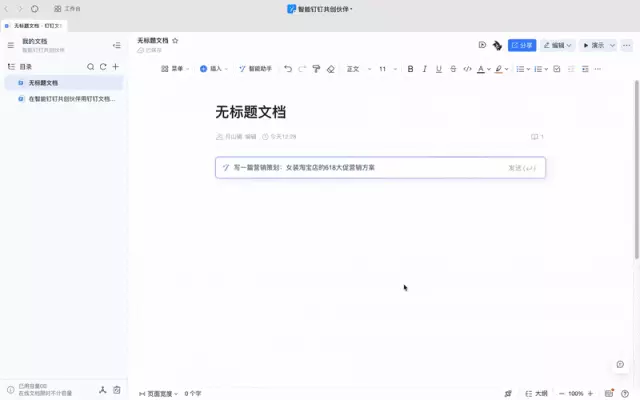Image resolution: width=640 pixels, height=400 pixels.
Task: Click the search icon in sidebar
Action: tap(90, 66)
